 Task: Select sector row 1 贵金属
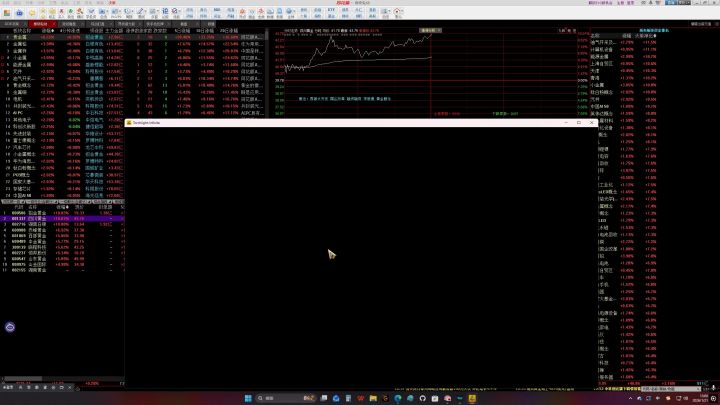tap(132, 37)
